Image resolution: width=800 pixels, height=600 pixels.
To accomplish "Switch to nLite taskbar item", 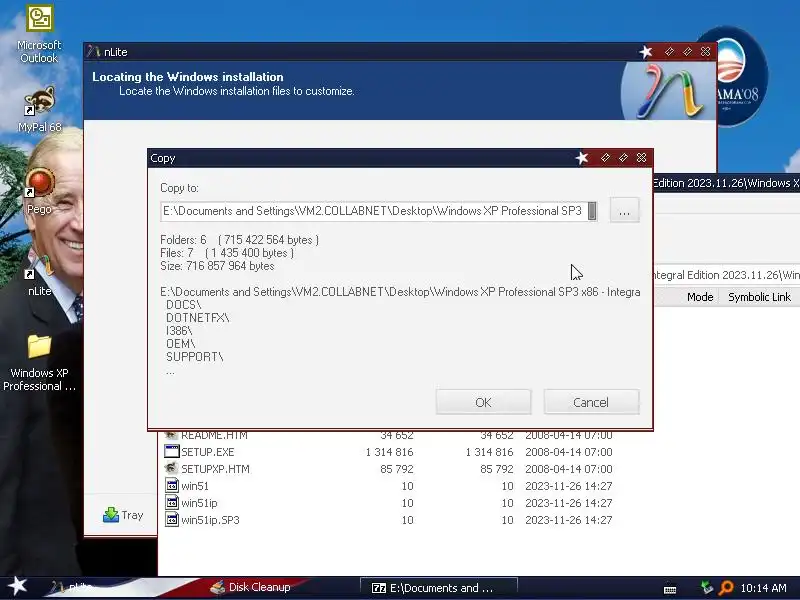I will point(71,587).
